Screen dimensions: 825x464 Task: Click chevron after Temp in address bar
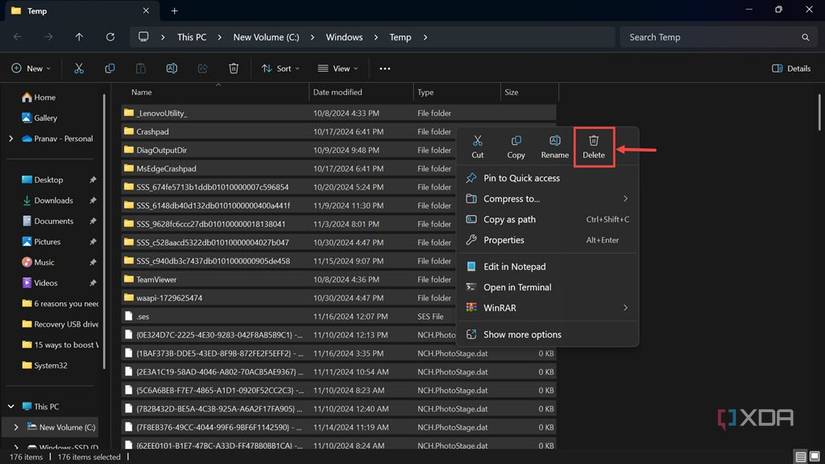tap(425, 37)
